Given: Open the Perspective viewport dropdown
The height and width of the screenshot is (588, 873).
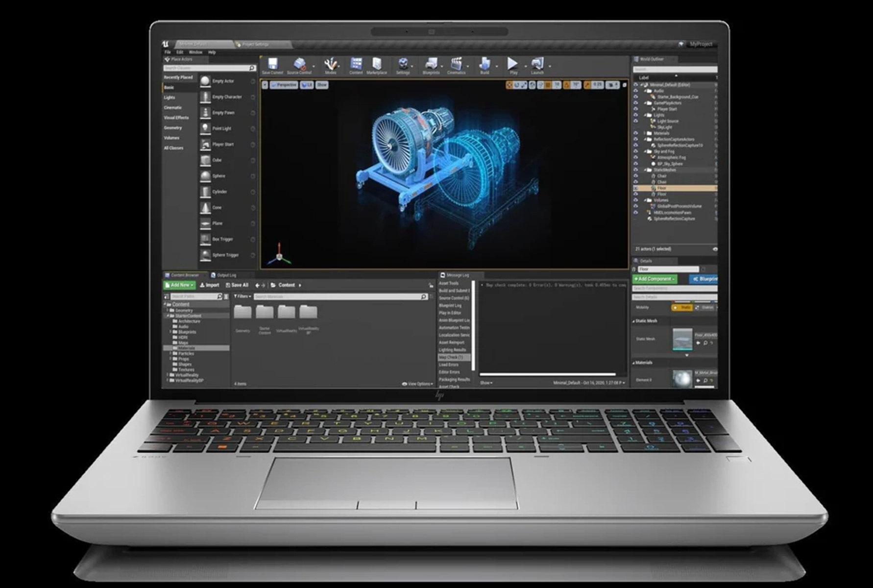Looking at the screenshot, I should [x=284, y=85].
